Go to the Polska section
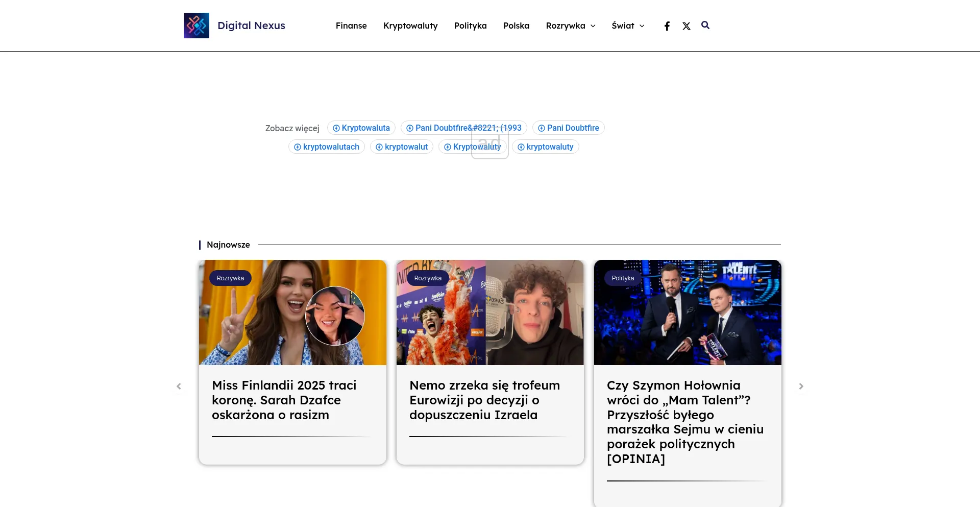This screenshot has height=507, width=980. (x=516, y=26)
